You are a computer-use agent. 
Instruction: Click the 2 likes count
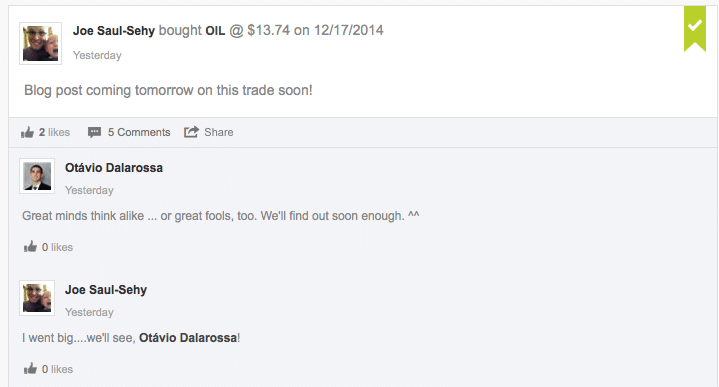click(x=54, y=132)
